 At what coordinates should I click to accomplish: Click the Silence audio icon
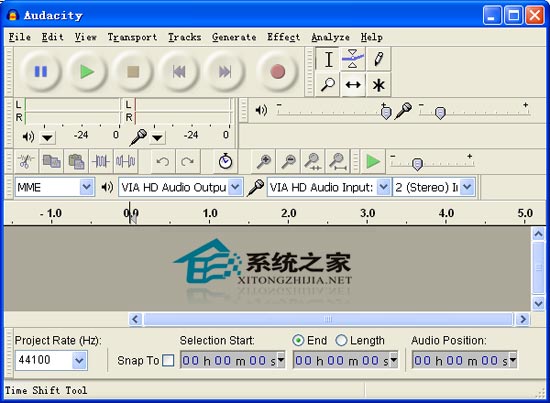click(126, 162)
